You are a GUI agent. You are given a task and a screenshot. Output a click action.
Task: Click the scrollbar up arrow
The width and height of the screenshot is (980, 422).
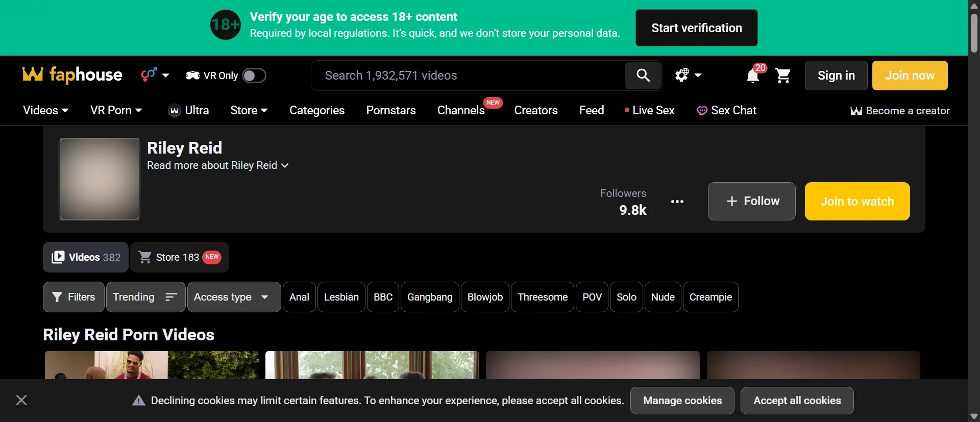tap(974, 6)
